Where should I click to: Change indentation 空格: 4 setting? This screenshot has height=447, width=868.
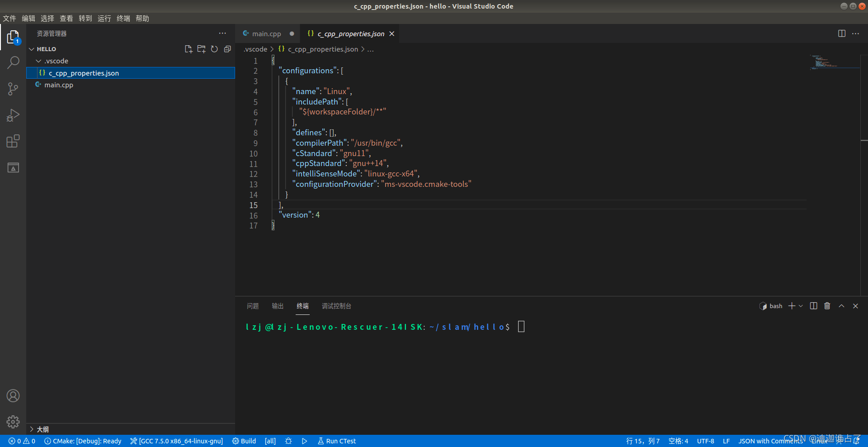click(x=679, y=441)
